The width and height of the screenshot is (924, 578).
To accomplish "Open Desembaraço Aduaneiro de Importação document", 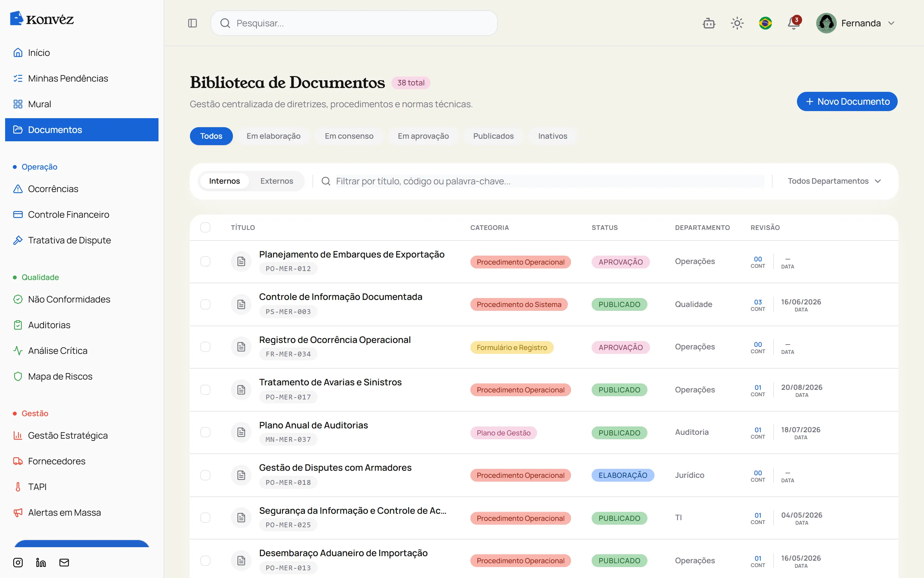I will click(343, 553).
